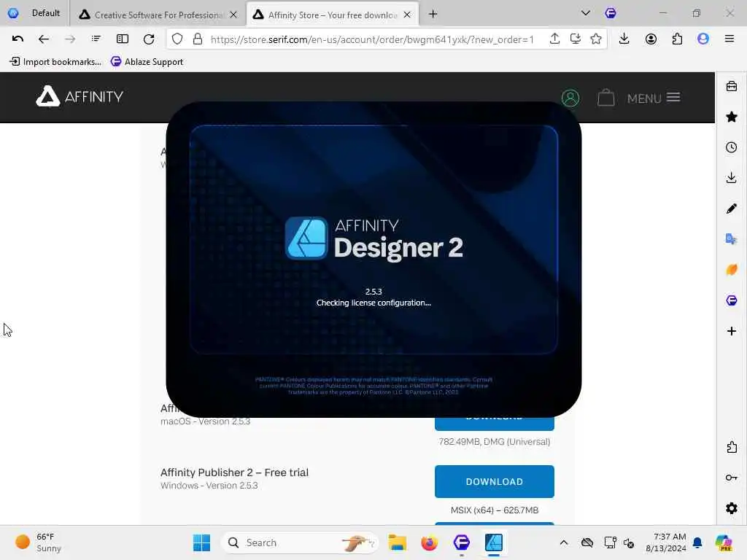Open the account profile icon on Affinity site
Screen dimensions: 747x560
[570, 98]
